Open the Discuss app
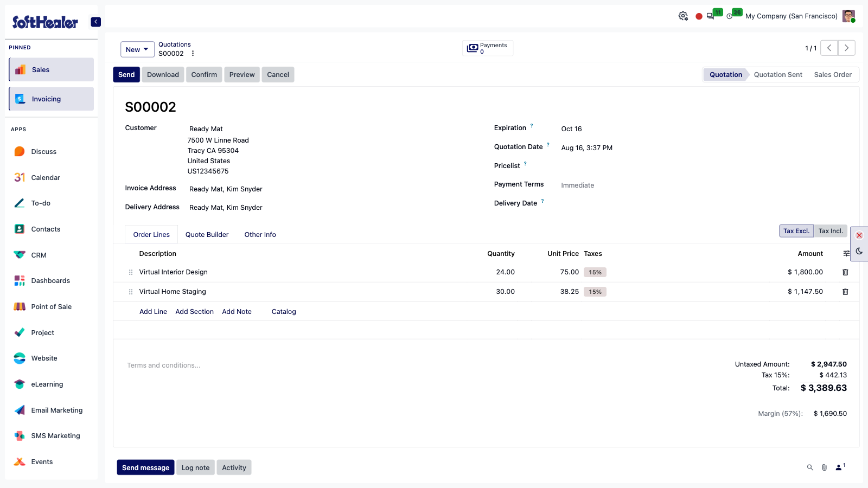Viewport: 868px width, 488px height. pos(52,151)
